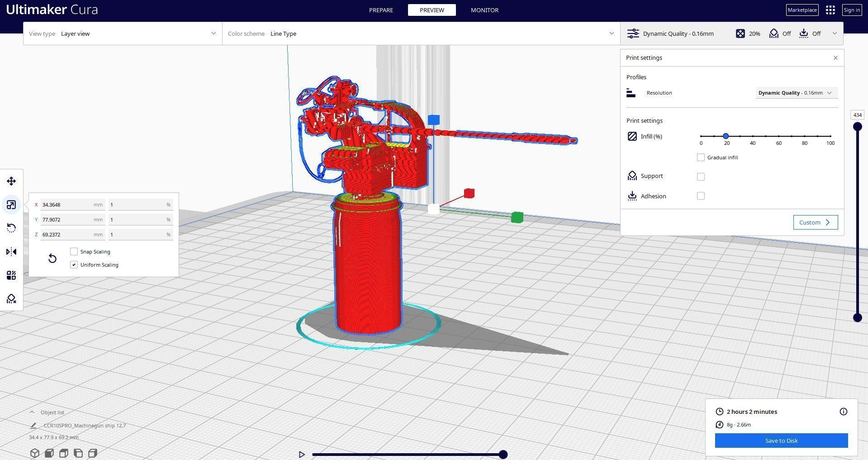Switch to top camera view
This screenshot has height=460, width=868.
tap(63, 453)
